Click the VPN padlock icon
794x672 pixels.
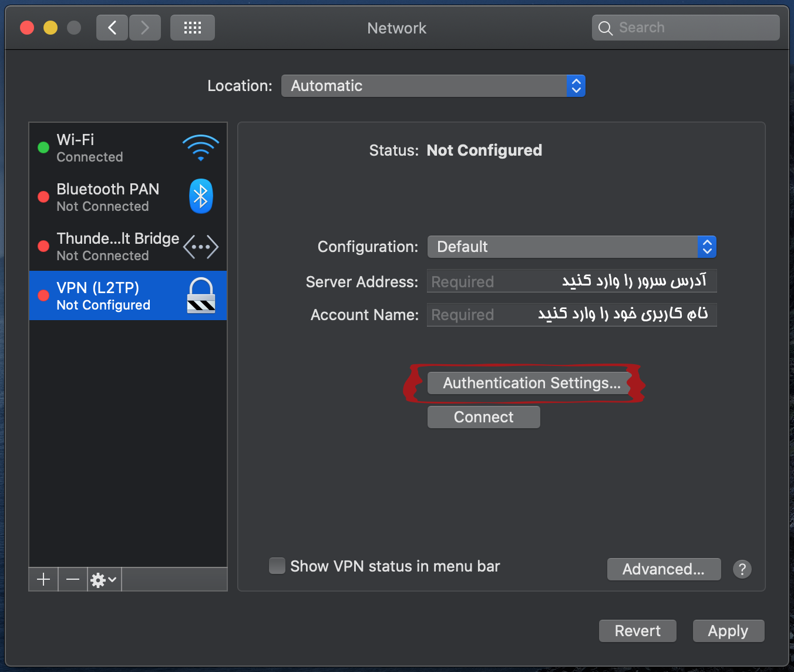[x=201, y=295]
